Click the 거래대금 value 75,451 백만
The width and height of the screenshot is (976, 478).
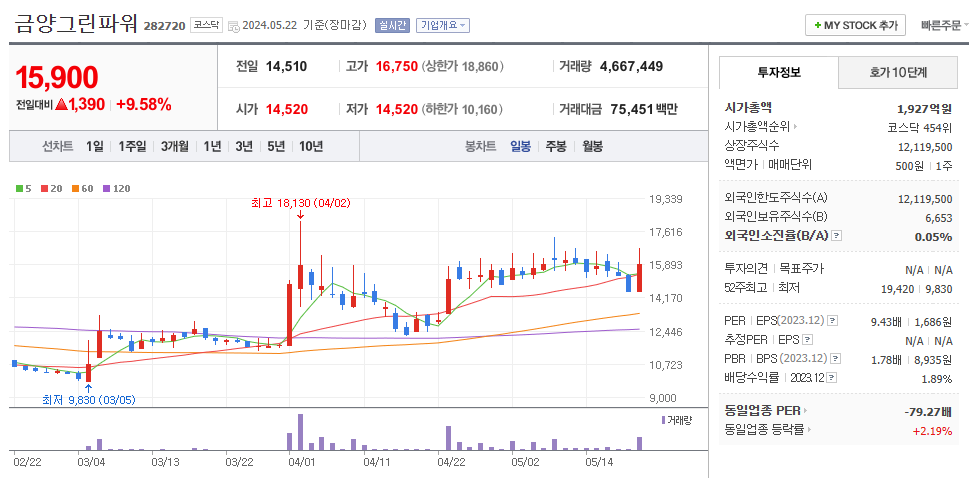pyautogui.click(x=644, y=110)
